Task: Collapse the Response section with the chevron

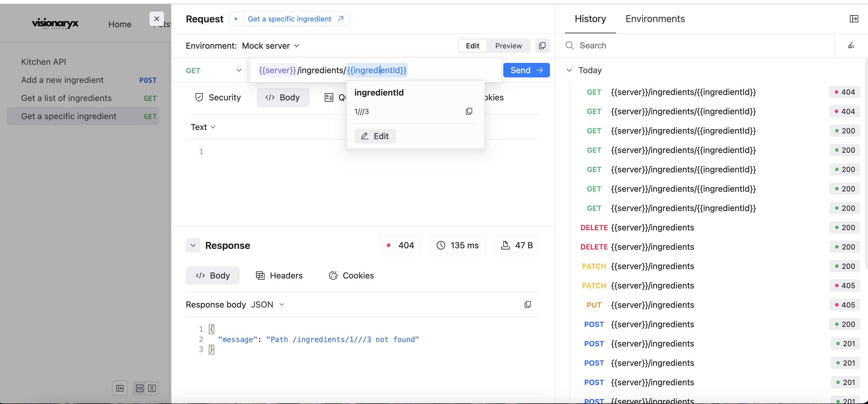Action: (193, 246)
